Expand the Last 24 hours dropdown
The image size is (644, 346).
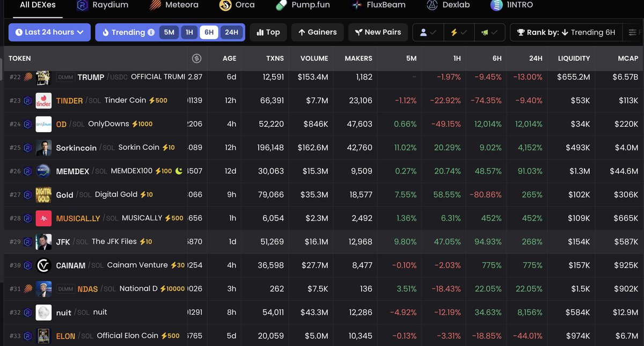49,32
